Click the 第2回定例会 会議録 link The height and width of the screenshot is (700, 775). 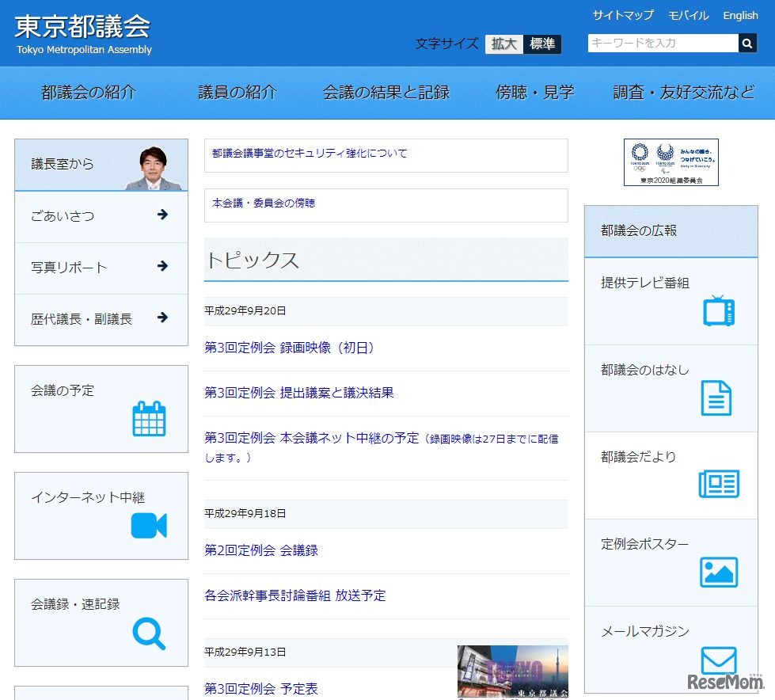coord(260,550)
